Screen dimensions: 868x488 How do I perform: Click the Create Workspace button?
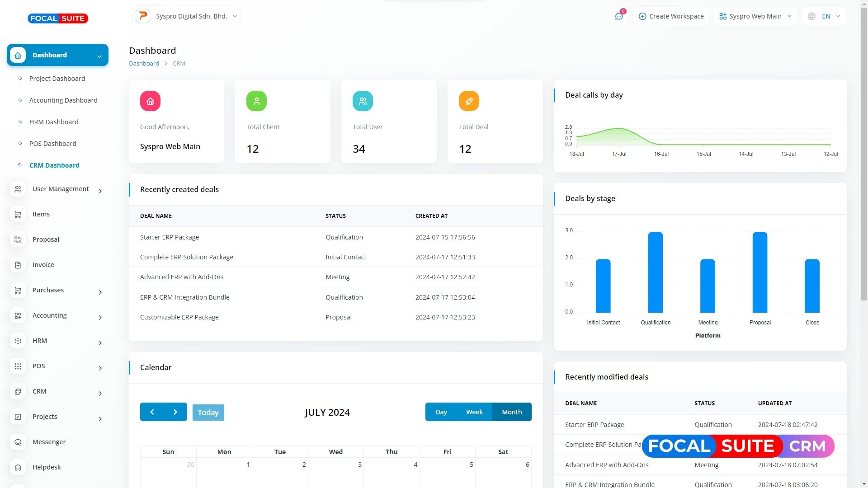pyautogui.click(x=671, y=16)
